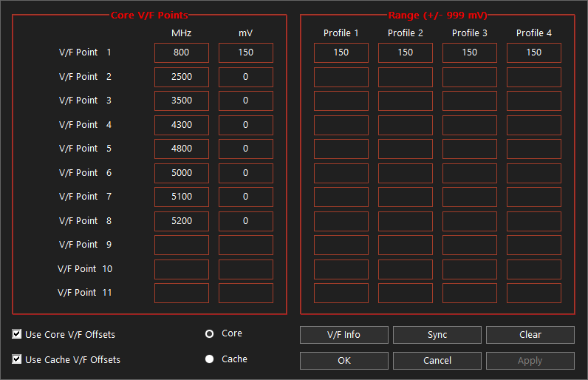Edit V/F Point 2 mV field

click(x=246, y=77)
